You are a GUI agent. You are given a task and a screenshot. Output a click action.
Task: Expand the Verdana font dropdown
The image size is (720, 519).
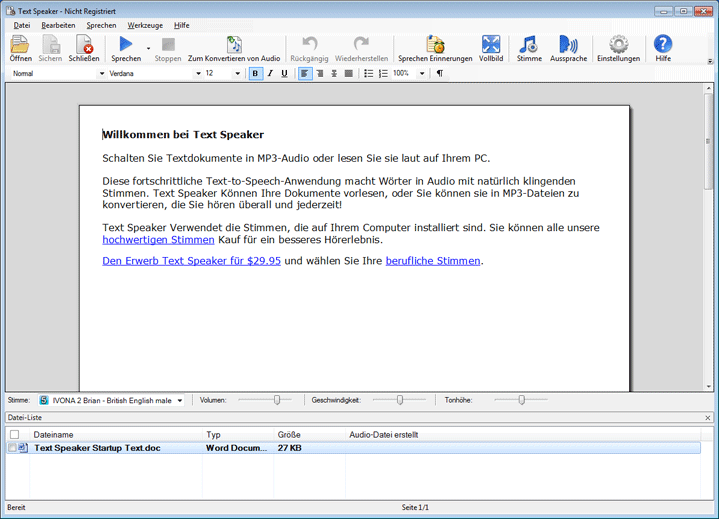(198, 74)
